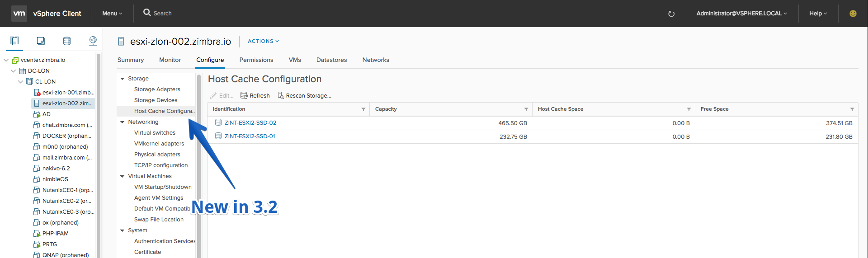Open the Networking inventory view icon
Viewport: 868px width, 258px height.
[93, 41]
